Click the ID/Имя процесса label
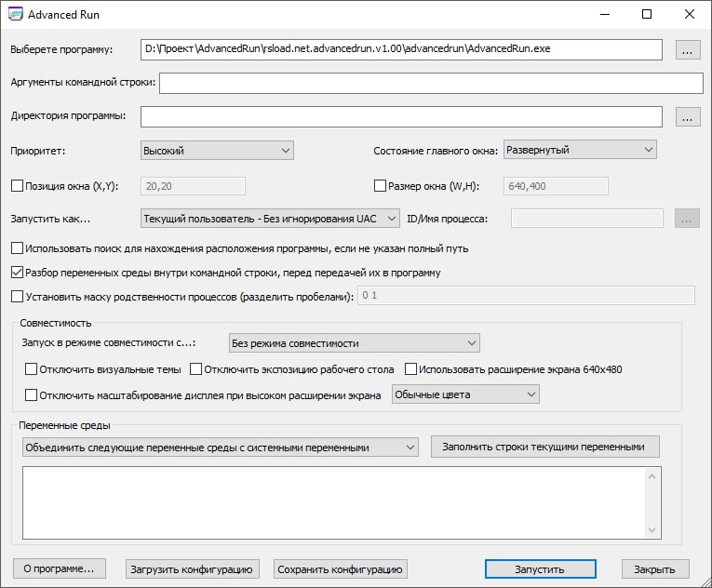Viewport: 712px width, 588px height. click(x=448, y=219)
